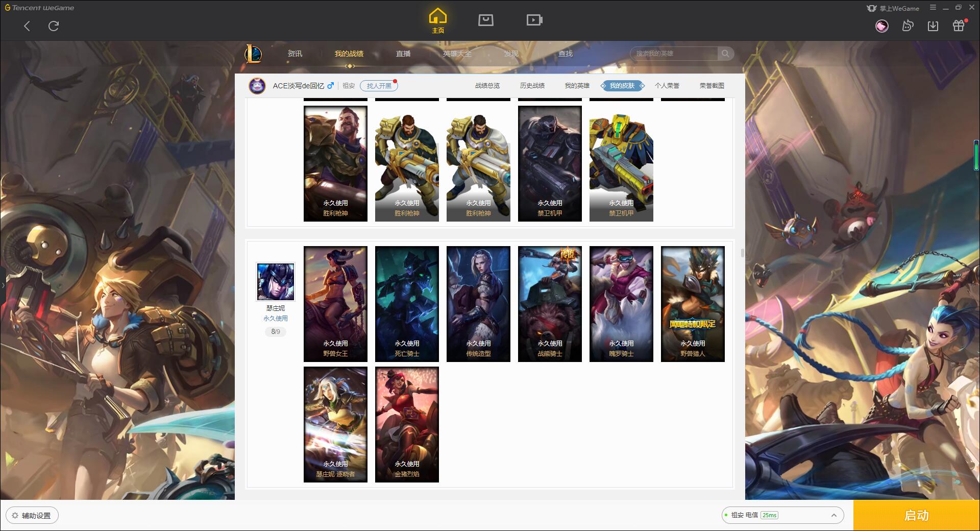Screen dimensions: 980x531
Task: Switch to the 英雄大全 tab
Action: (457, 54)
